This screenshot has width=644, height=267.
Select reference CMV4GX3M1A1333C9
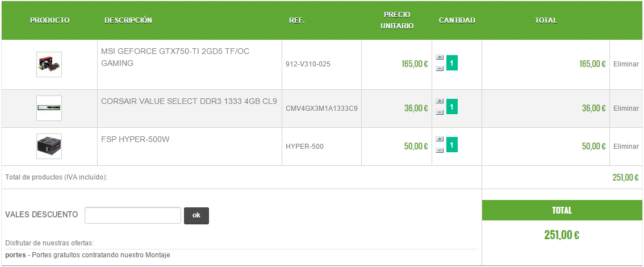321,109
